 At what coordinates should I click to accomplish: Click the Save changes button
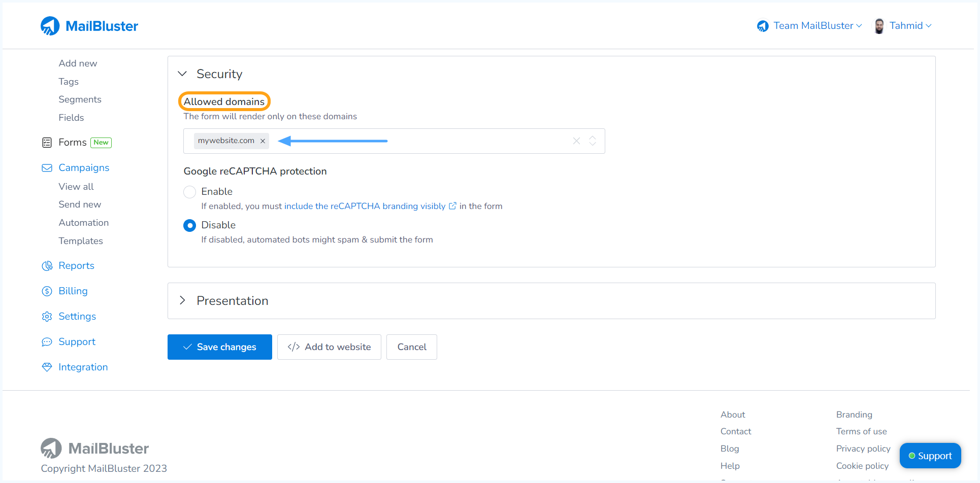tap(219, 347)
